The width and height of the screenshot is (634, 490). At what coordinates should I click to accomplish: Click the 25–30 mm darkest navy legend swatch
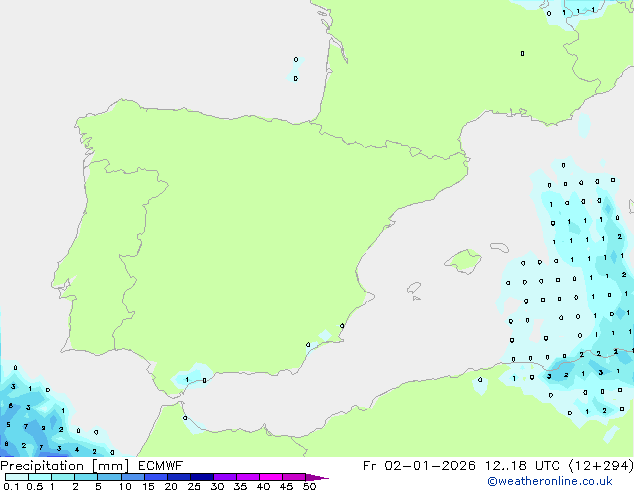pos(202,477)
